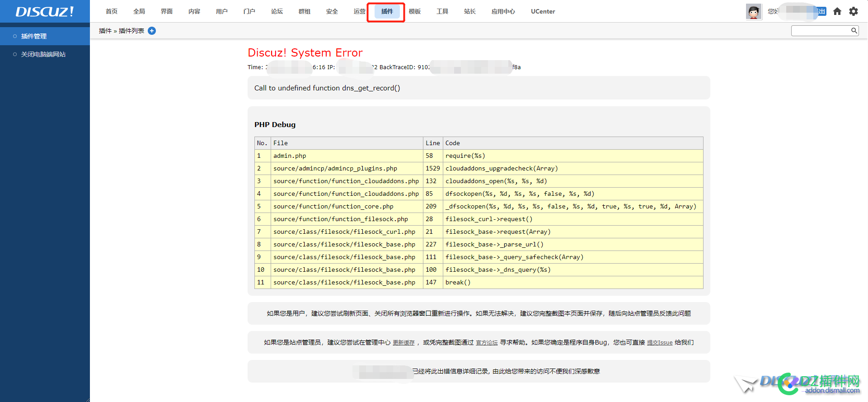Viewport: 868px width, 402px height.
Task: Open the 群组 menu
Action: point(305,11)
